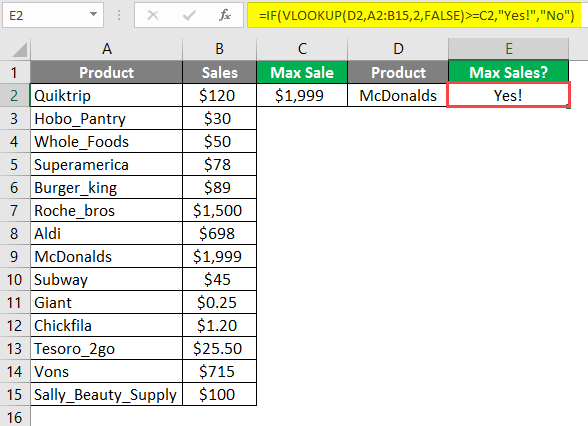Select the '$78' sales cell
The image size is (588, 426).
tap(219, 164)
